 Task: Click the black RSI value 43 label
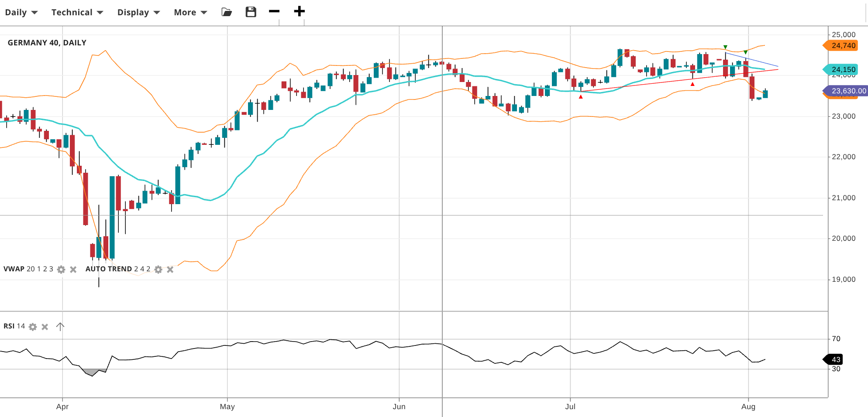coord(835,359)
